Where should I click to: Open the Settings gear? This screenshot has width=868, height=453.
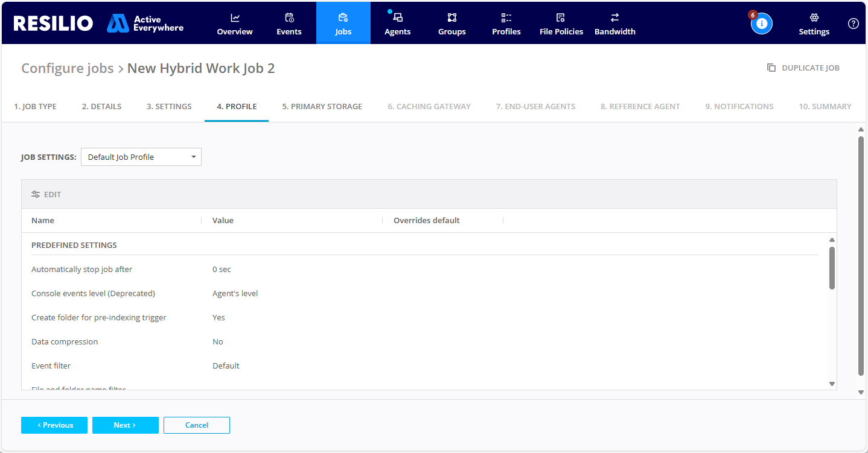(x=814, y=18)
